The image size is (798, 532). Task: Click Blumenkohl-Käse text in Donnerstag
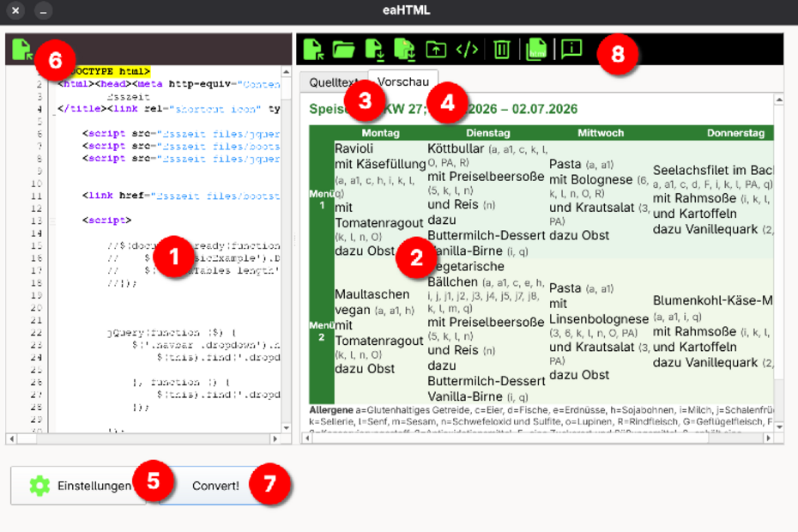click(x=712, y=300)
